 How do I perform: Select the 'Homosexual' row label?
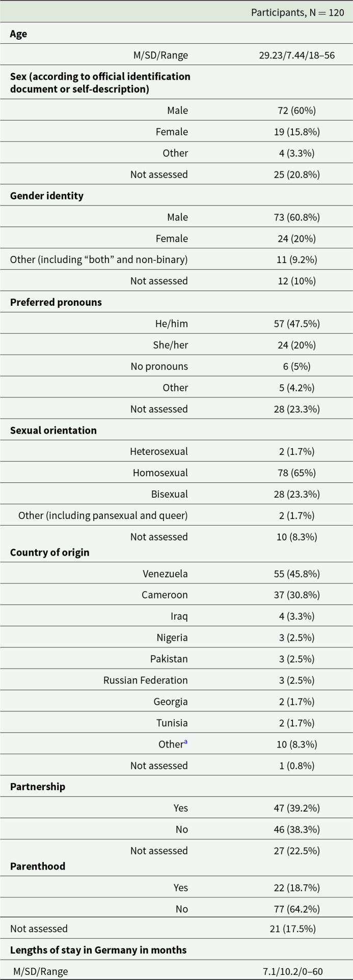click(160, 473)
